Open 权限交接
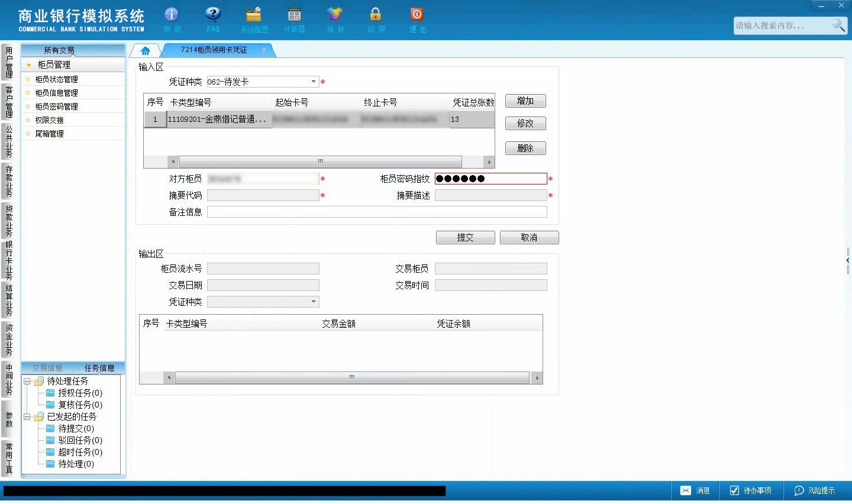 (49, 120)
